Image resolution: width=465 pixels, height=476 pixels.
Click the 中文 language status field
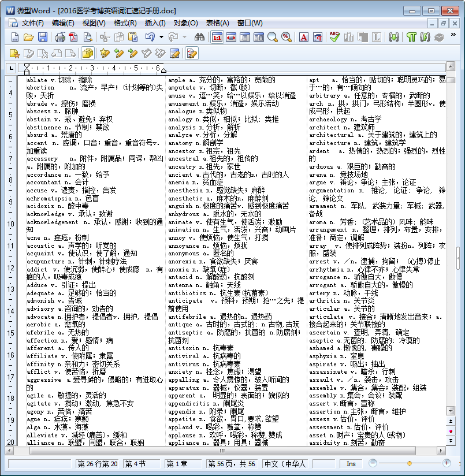285,464
